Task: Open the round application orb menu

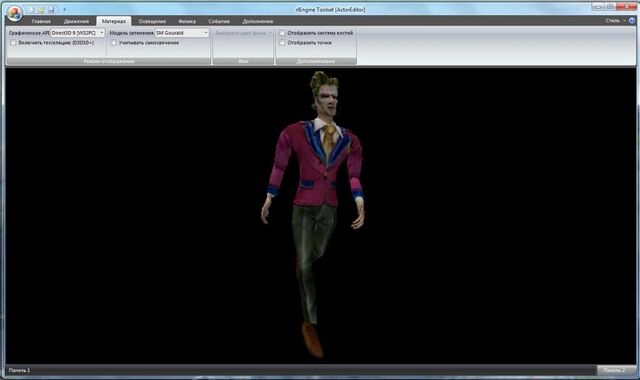Action: 15,12
